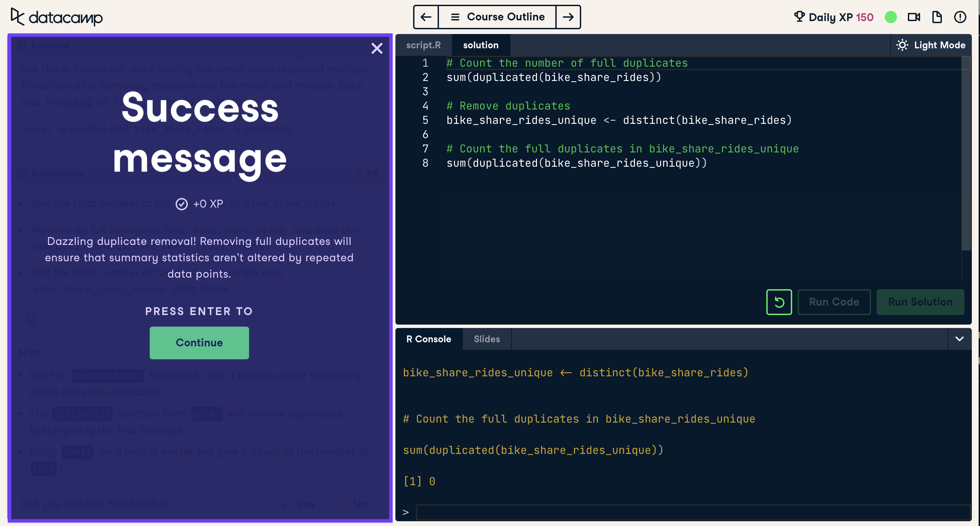Click the Continue button
This screenshot has width=980, height=526.
[x=199, y=343]
